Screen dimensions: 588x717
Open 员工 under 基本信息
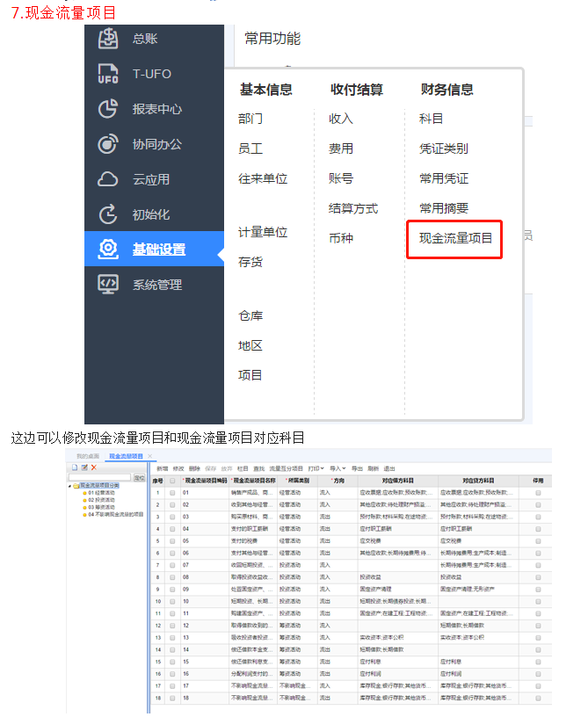(x=250, y=148)
